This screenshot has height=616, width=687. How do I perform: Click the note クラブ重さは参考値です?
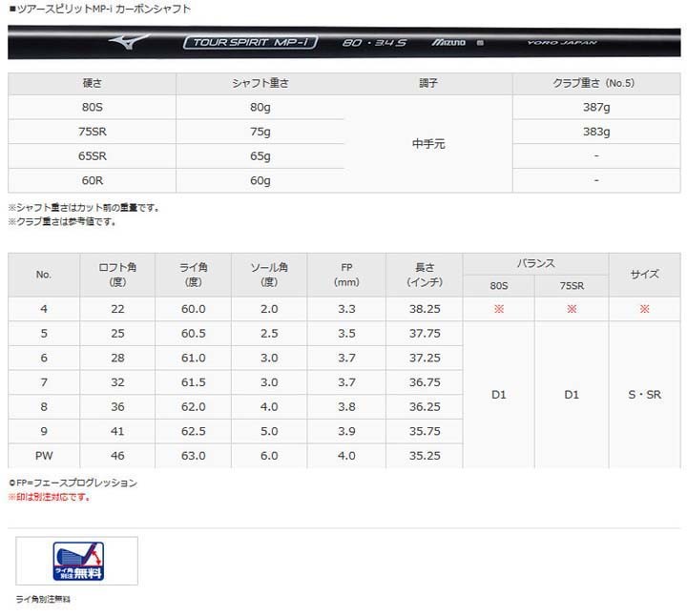pos(62,221)
